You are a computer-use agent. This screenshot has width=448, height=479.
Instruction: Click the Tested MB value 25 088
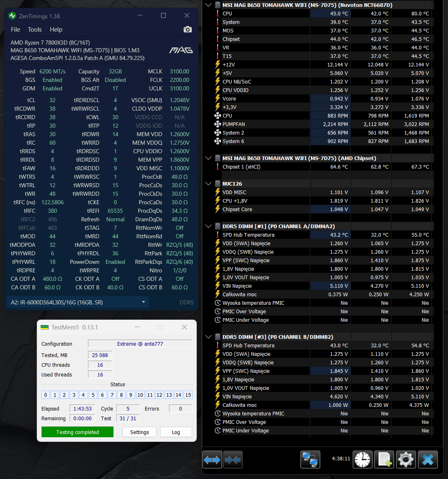point(100,355)
